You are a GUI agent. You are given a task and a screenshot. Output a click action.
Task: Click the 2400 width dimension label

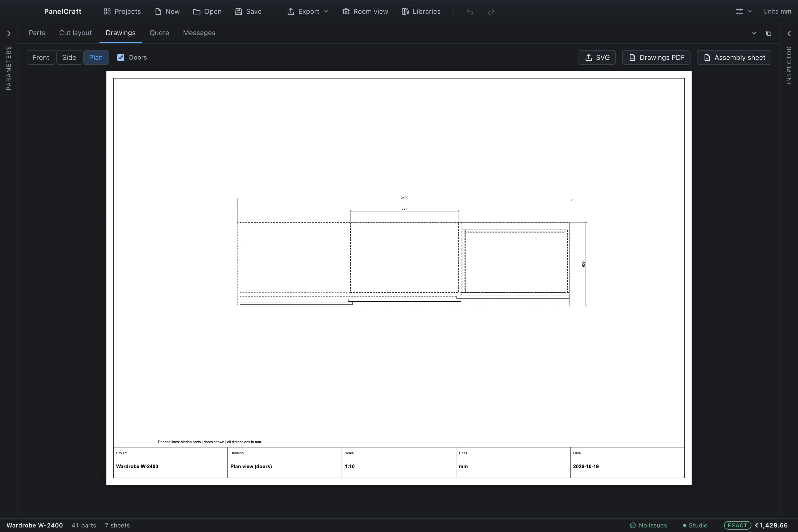(x=404, y=198)
